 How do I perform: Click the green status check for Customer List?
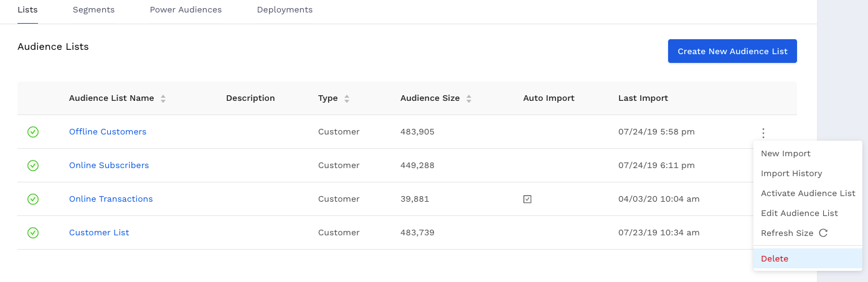[x=33, y=233]
